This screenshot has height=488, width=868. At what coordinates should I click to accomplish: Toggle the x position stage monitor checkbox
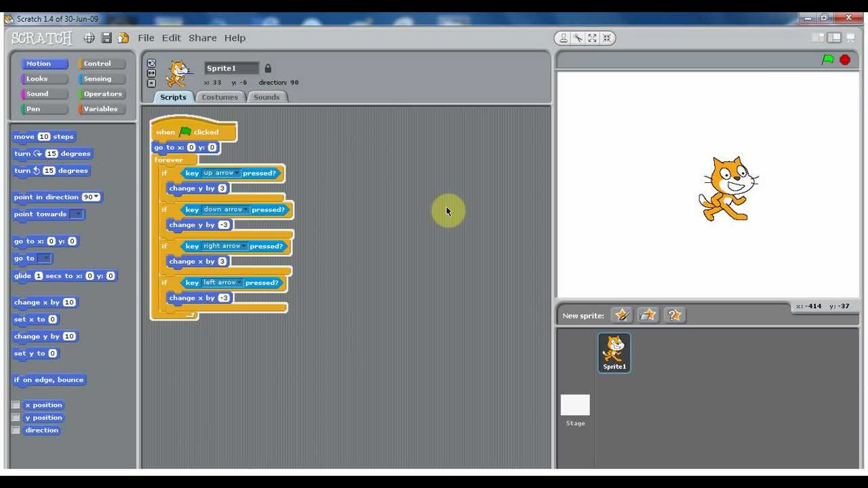[x=16, y=405]
